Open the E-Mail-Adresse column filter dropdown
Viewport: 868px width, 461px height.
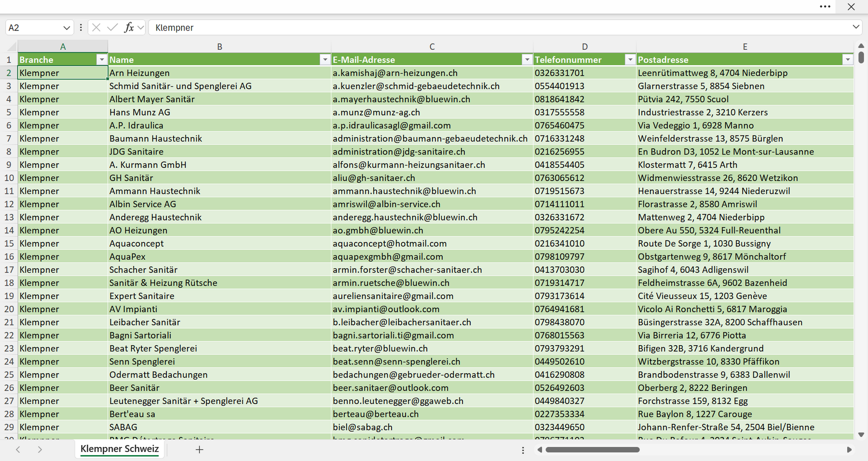(527, 59)
